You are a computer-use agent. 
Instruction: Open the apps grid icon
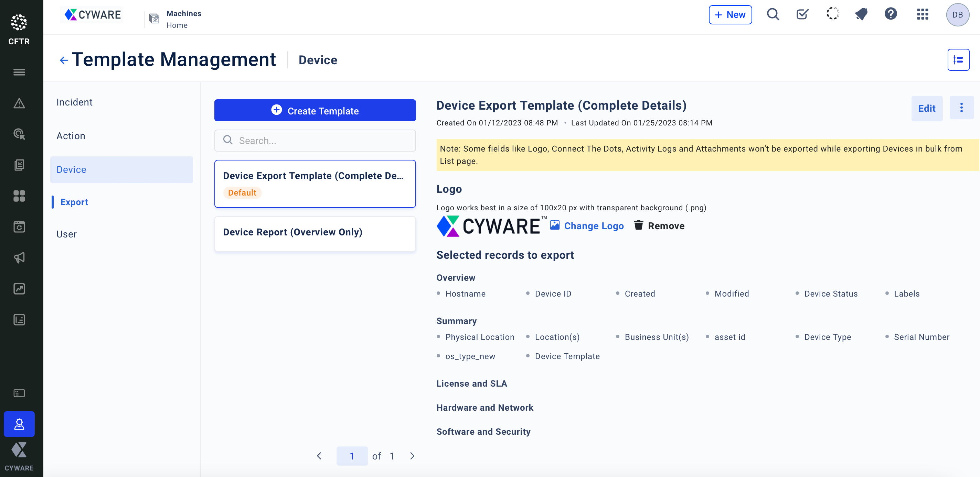pyautogui.click(x=922, y=14)
